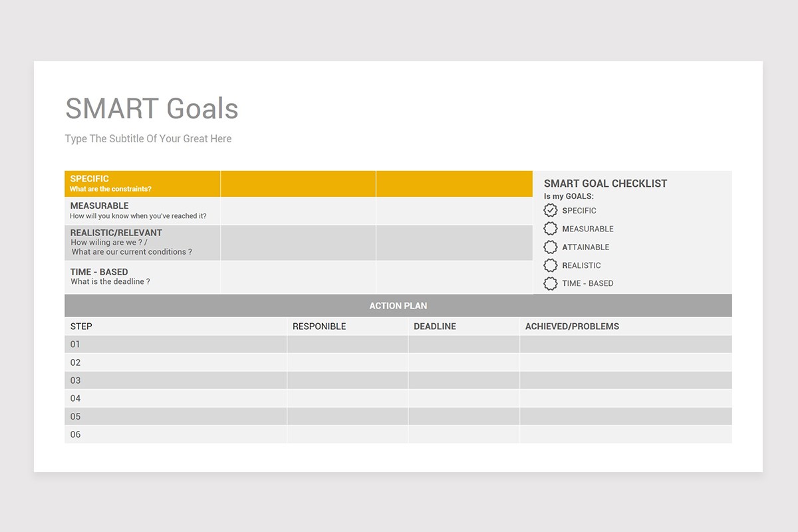This screenshot has height=532, width=798.
Task: Select the checked SPECIFIC badge icon
Action: [x=551, y=210]
